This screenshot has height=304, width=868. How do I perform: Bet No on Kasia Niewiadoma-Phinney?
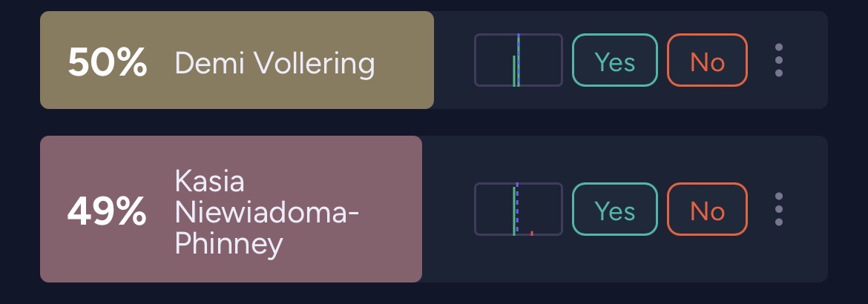[x=708, y=209]
